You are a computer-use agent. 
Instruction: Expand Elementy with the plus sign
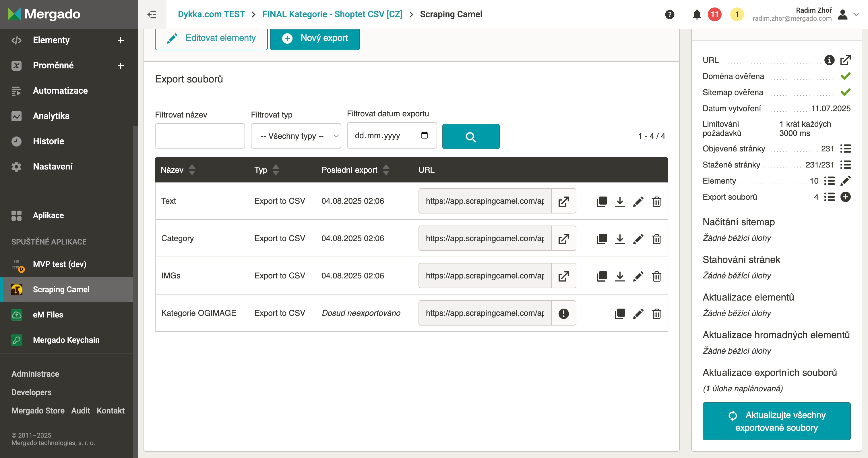120,41
